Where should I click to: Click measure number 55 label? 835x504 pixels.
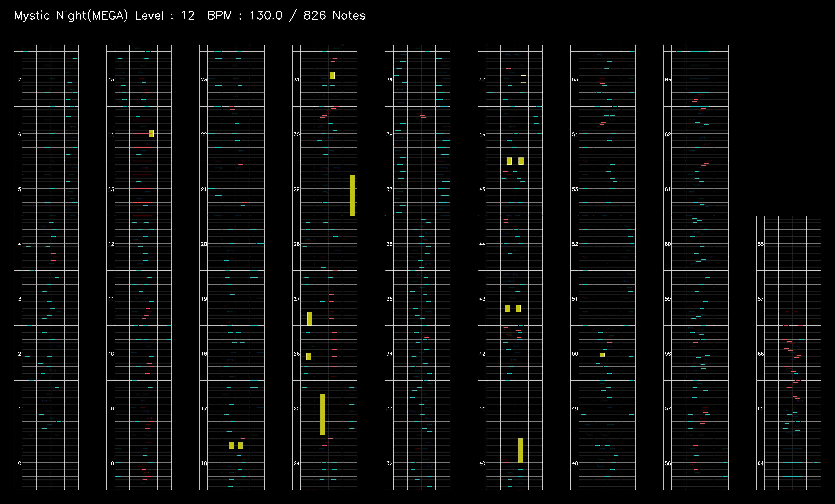click(x=575, y=80)
